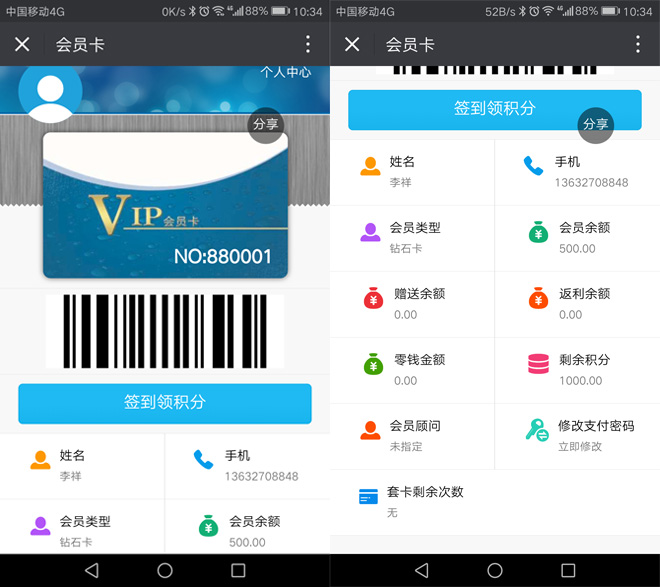Tap the VIP 会员卡 image NO:880001

click(x=165, y=205)
